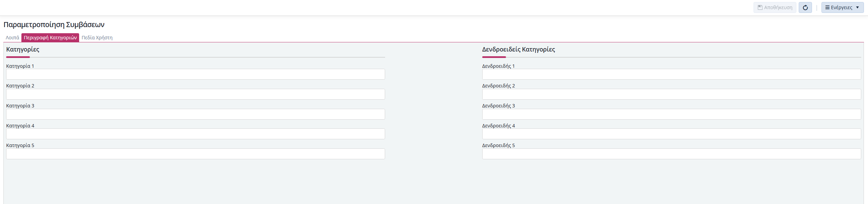Open the Πεδία Χρήστη tab
The width and height of the screenshot is (868, 204).
click(97, 38)
